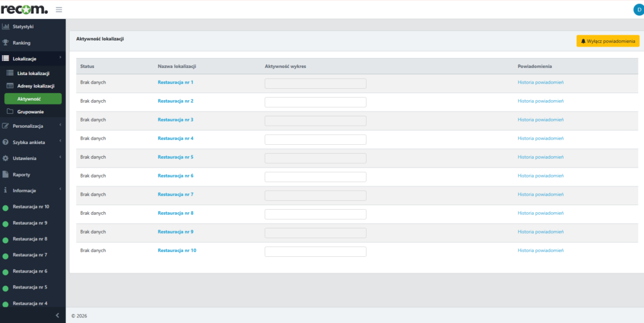Toggle notifications with Wyłącz powiadomienia button
Image resolution: width=644 pixels, height=323 pixels.
point(608,41)
